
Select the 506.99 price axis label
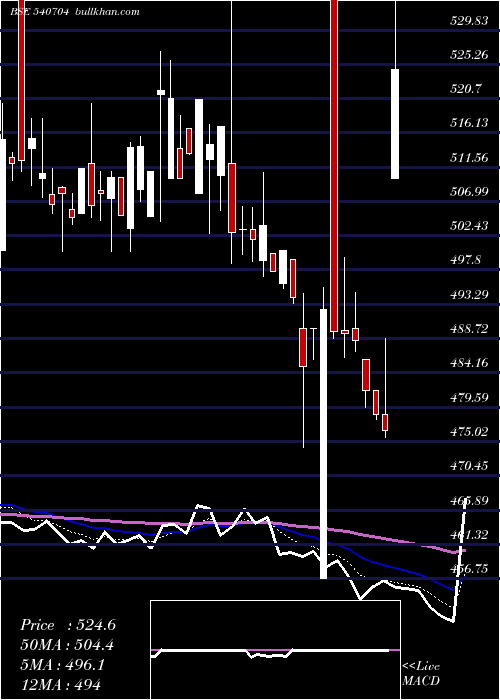pos(469,191)
